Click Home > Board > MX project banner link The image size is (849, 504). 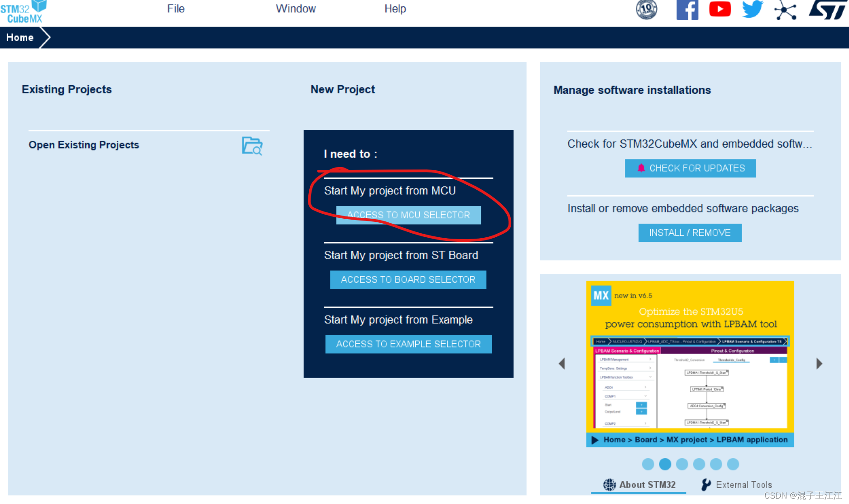[690, 440]
